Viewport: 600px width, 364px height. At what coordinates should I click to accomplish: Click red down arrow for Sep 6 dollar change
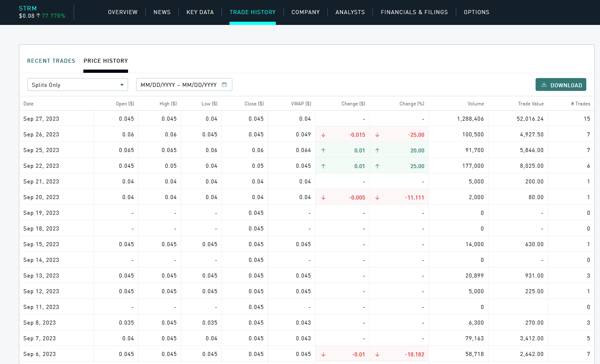click(323, 354)
